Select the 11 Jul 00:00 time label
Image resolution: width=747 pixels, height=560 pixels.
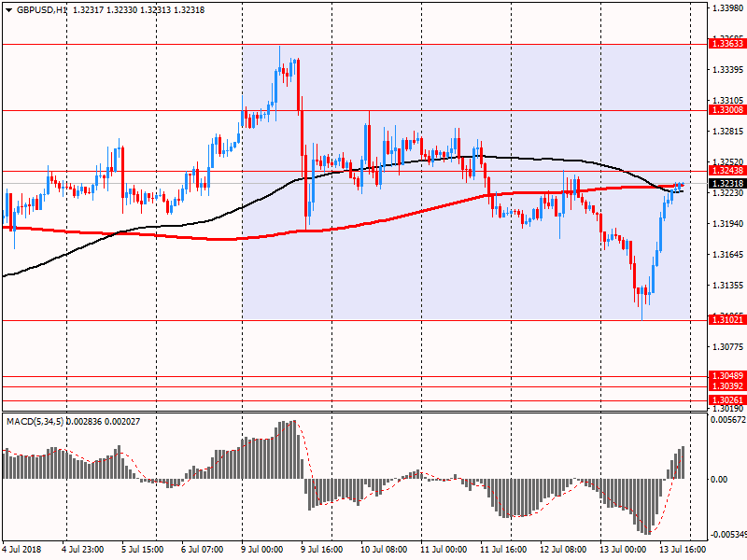click(x=444, y=550)
